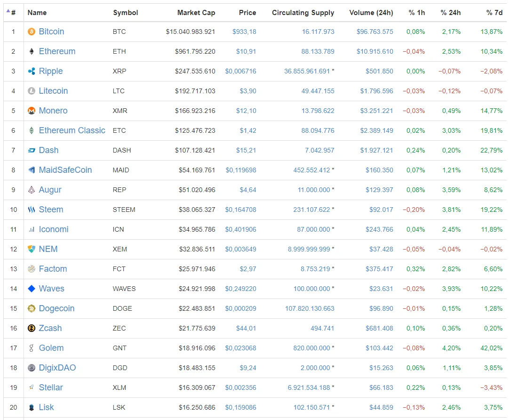The height and width of the screenshot is (420, 511).
Task: Click the Golem logo icon
Action: coord(31,348)
